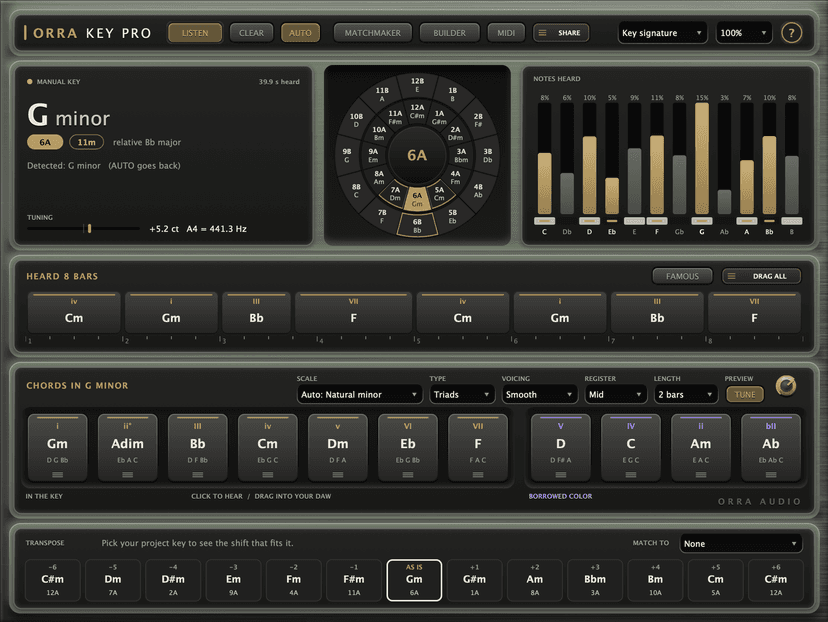The width and height of the screenshot is (828, 622).
Task: Open the Voicing dropdown set to Smooth
Action: point(539,394)
